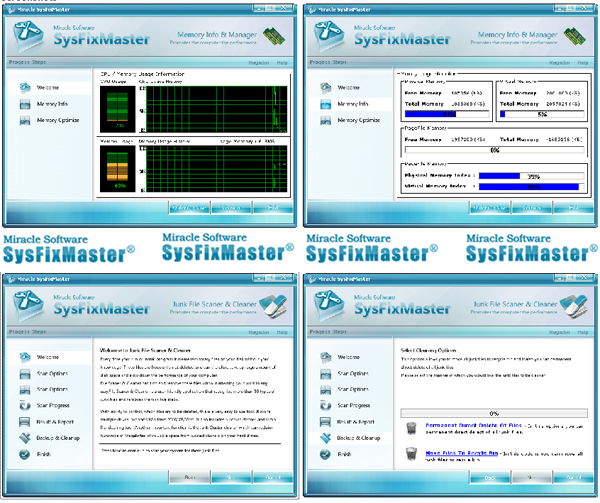The width and height of the screenshot is (600, 503).
Task: Click virtual memory usage bar showing 5%
Action: [x=542, y=114]
